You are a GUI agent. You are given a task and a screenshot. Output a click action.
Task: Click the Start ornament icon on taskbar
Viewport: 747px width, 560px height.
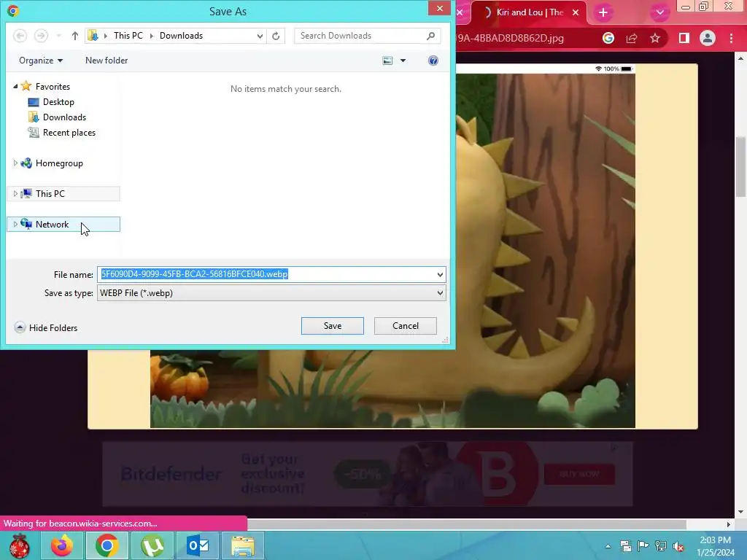tap(19, 545)
